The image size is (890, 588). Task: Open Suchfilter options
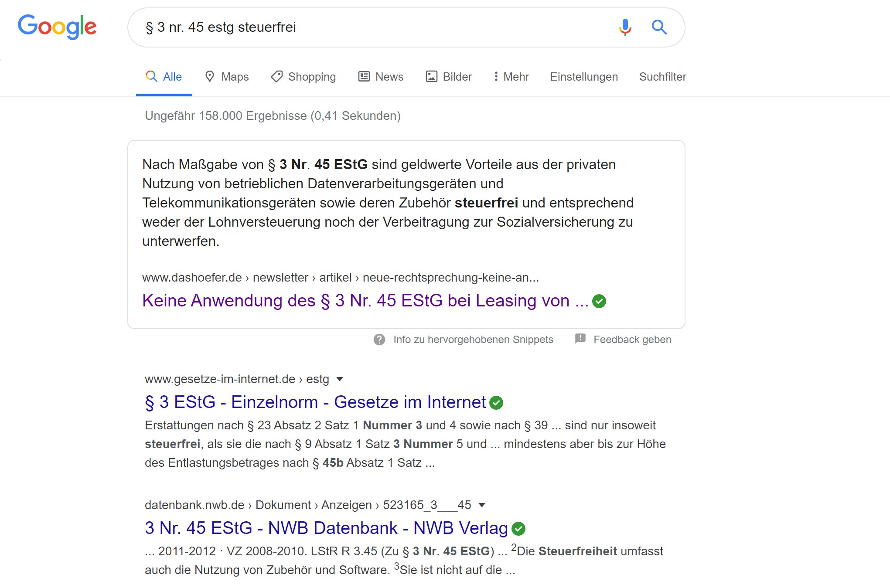(x=662, y=77)
